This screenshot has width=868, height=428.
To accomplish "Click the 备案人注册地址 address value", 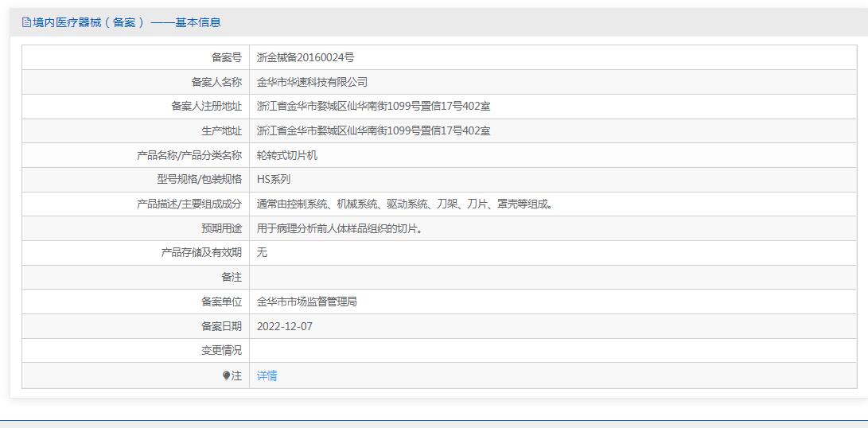I will tap(374, 107).
